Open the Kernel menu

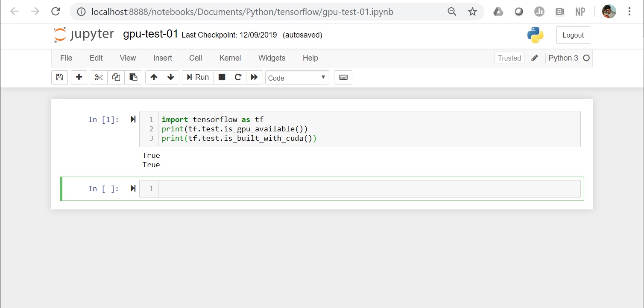tap(230, 58)
